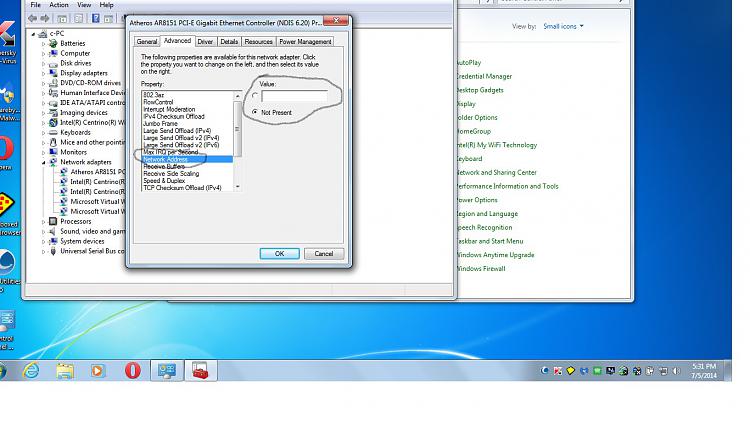Click the Cancel button

(324, 254)
